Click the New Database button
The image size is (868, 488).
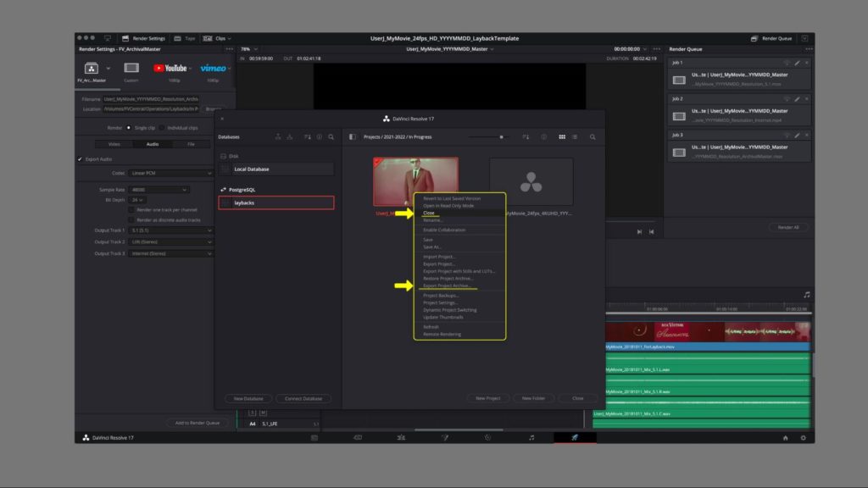point(248,398)
